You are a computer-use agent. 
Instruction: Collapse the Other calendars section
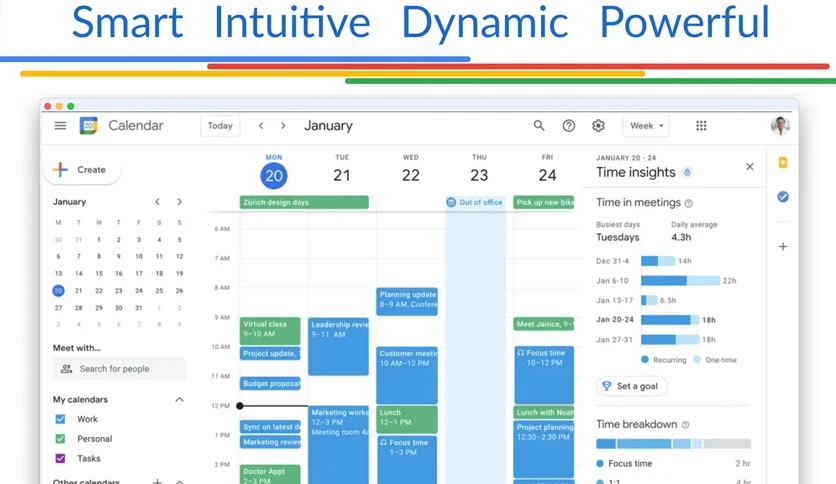click(x=180, y=481)
